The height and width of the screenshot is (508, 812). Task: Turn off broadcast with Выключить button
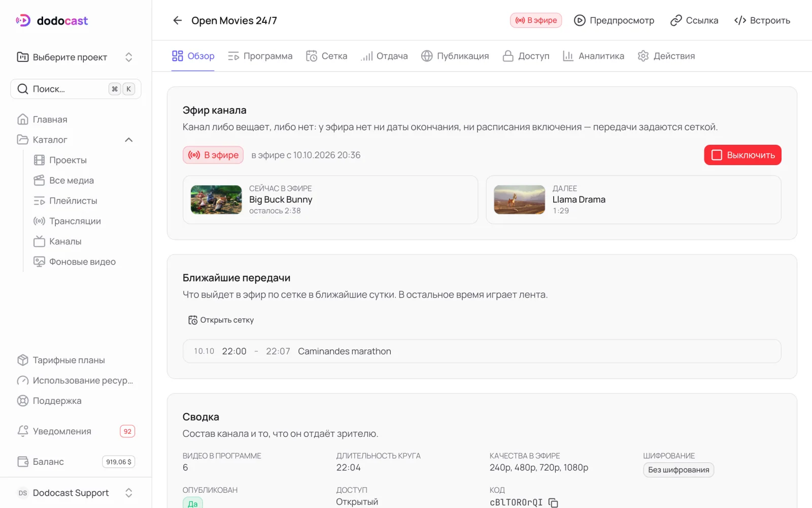742,155
